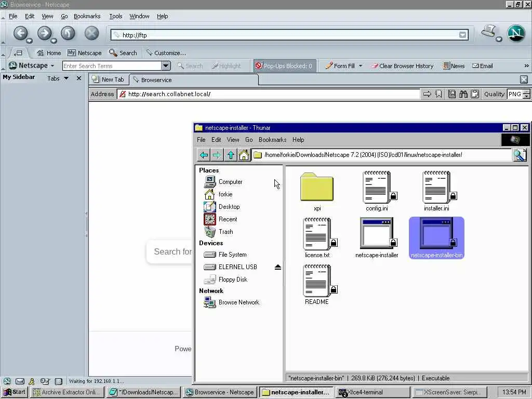This screenshot has height=399, width=532.
Task: Click the Search button in personal toolbar
Action: click(x=123, y=53)
